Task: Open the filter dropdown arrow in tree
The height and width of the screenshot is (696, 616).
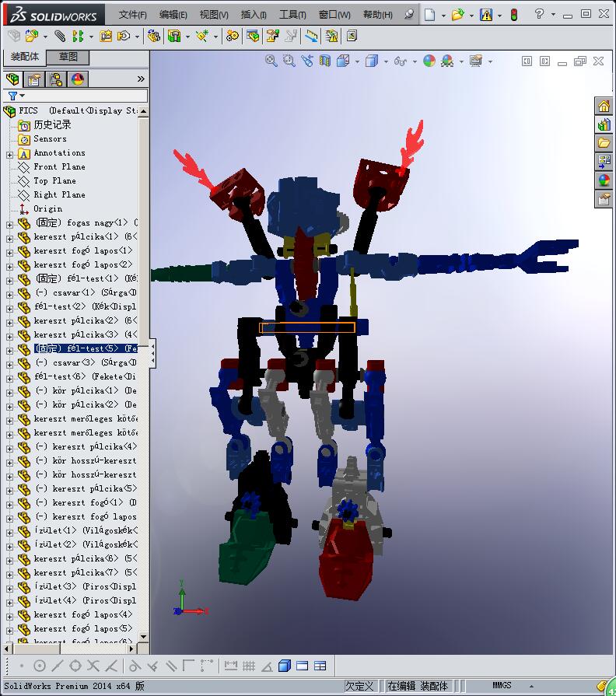Action: [23, 96]
